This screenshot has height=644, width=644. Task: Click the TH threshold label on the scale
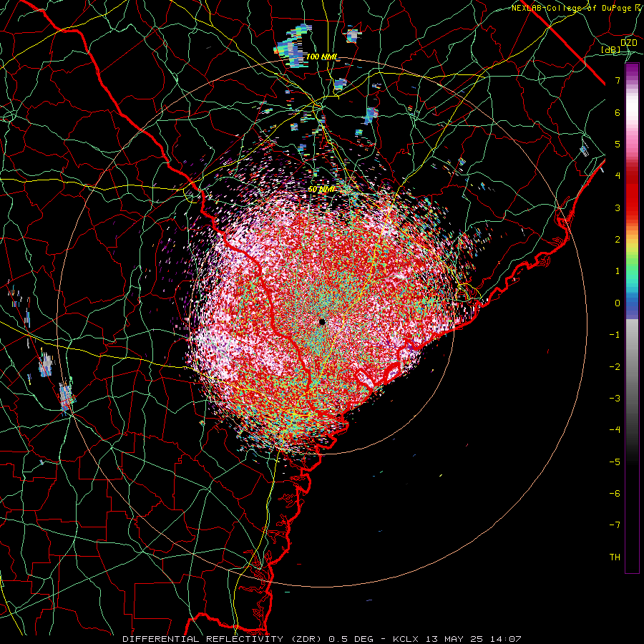pos(615,557)
